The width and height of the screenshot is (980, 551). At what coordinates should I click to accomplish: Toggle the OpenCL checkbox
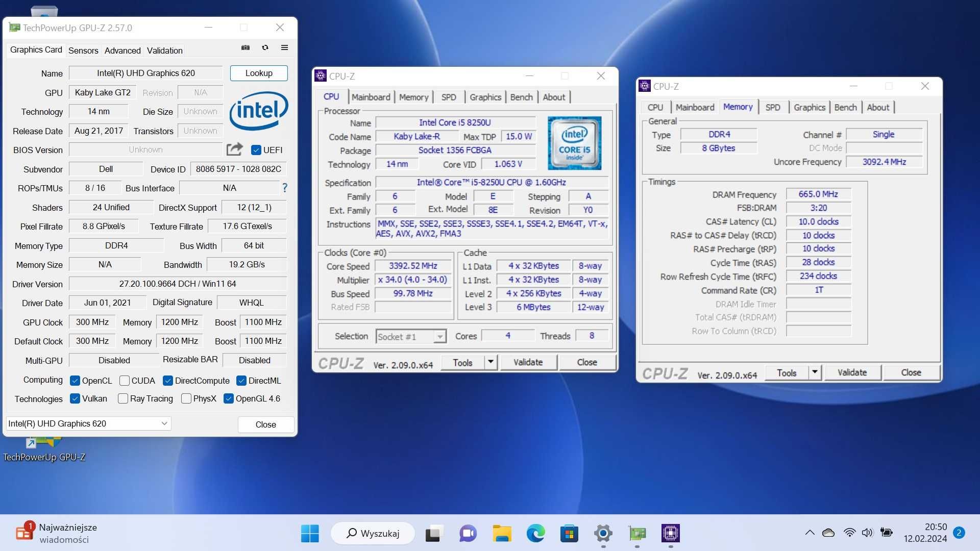tap(75, 381)
